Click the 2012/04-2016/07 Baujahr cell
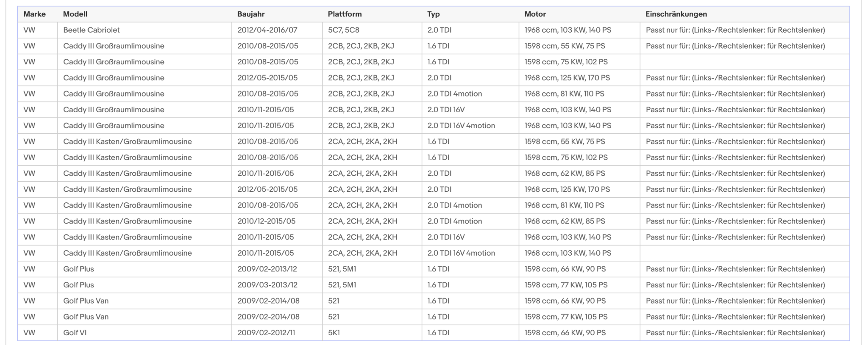 point(277,30)
